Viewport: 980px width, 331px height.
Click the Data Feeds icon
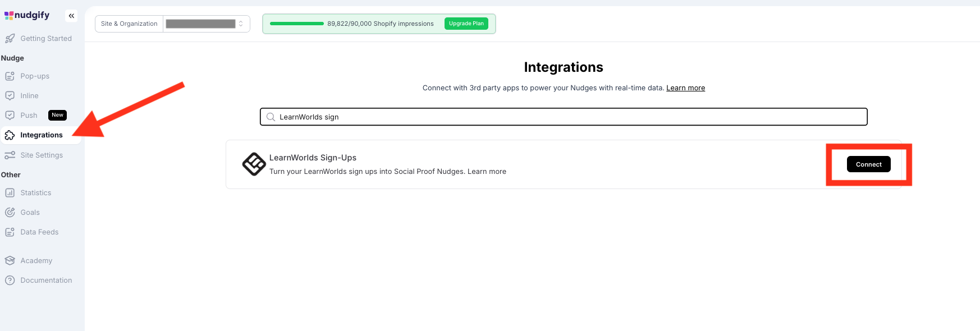[10, 232]
